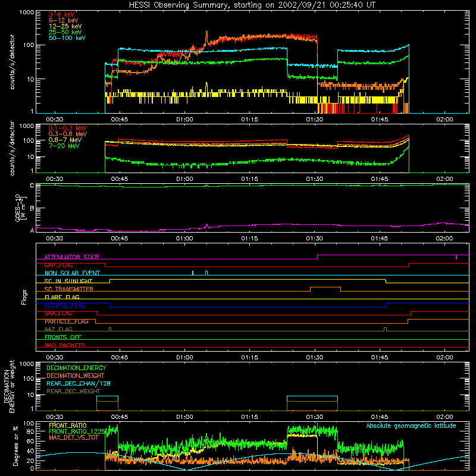Click the MAX_DET_VS_TOT legend label

[74, 437]
